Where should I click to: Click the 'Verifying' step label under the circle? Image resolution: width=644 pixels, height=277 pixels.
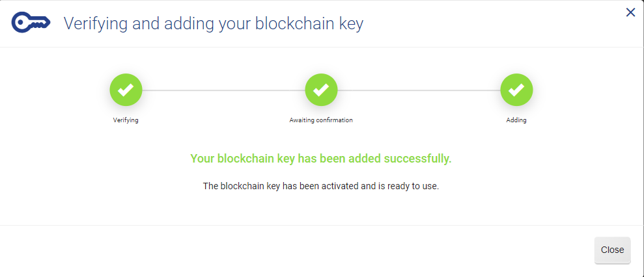click(126, 120)
